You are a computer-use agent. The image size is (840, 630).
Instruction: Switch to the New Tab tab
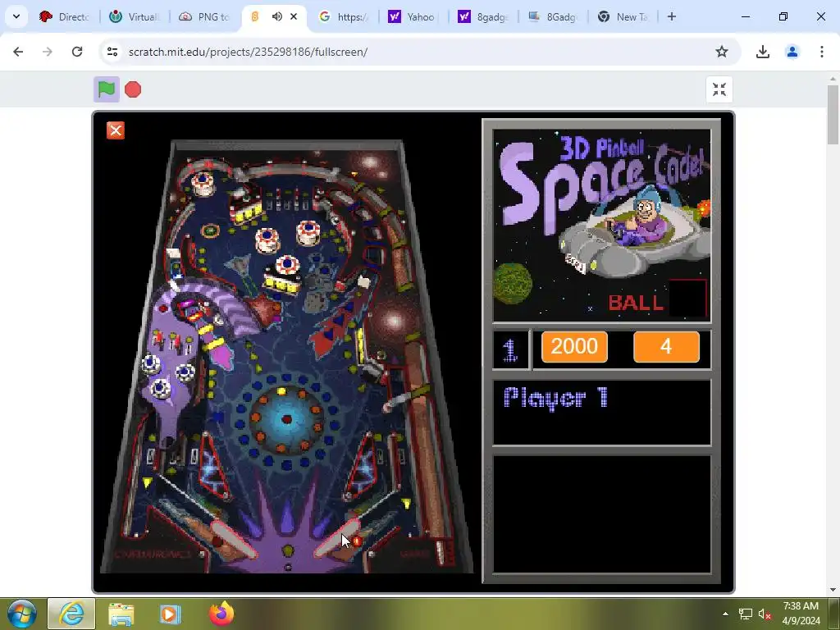pos(623,16)
